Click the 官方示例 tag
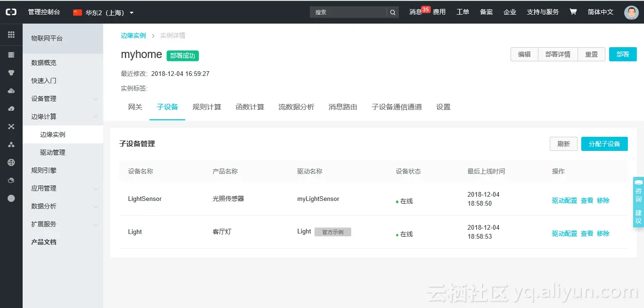The width and height of the screenshot is (644, 308). (333, 232)
